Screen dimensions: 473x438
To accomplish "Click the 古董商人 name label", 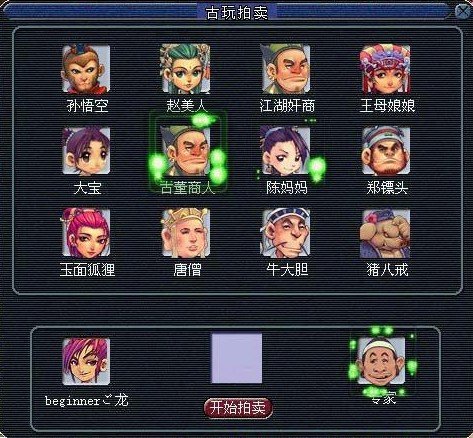I will pyautogui.click(x=187, y=188).
